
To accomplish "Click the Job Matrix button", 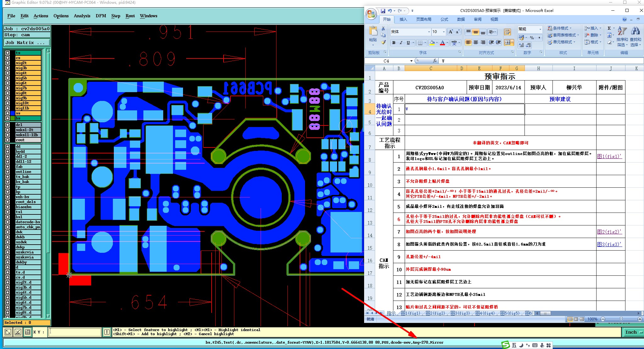I will click(x=27, y=42).
